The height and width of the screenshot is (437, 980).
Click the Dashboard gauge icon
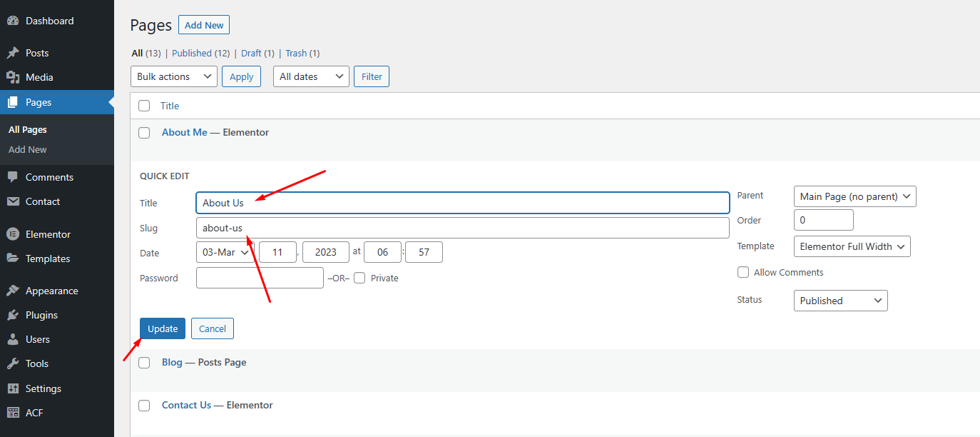pos(13,21)
